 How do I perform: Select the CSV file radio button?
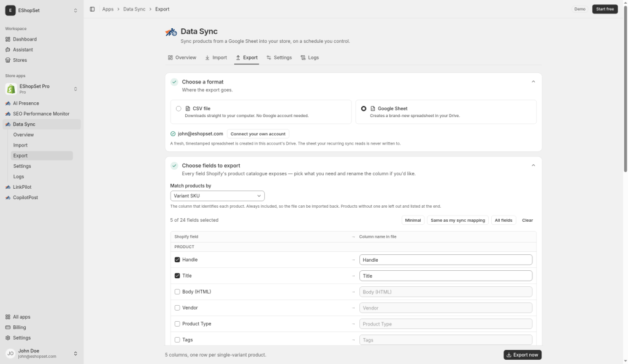tap(178, 108)
